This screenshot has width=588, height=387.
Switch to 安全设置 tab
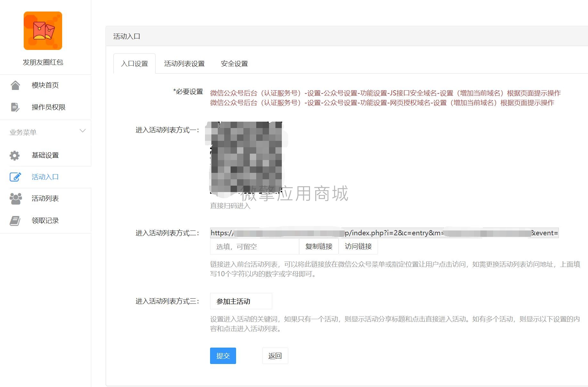point(234,64)
